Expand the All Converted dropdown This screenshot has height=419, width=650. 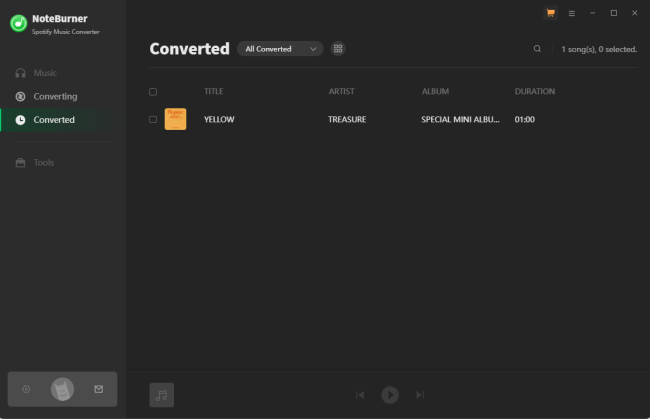pos(280,49)
